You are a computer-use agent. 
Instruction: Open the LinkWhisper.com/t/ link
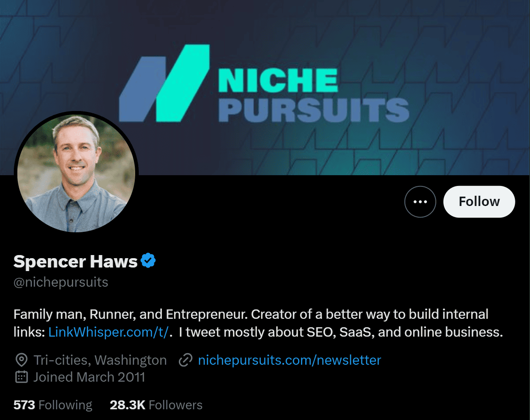[x=108, y=332]
